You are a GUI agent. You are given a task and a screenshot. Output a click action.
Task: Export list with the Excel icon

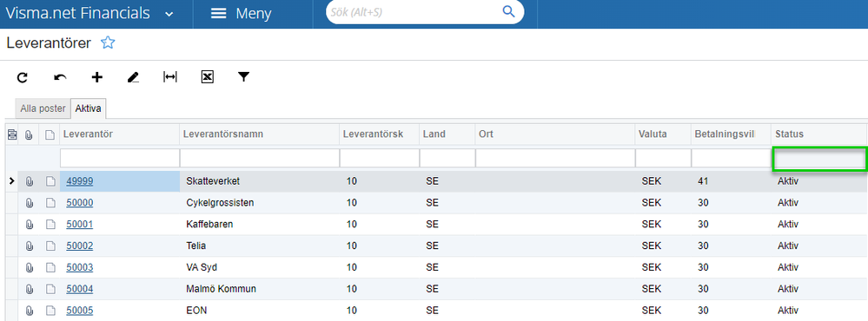(x=207, y=77)
